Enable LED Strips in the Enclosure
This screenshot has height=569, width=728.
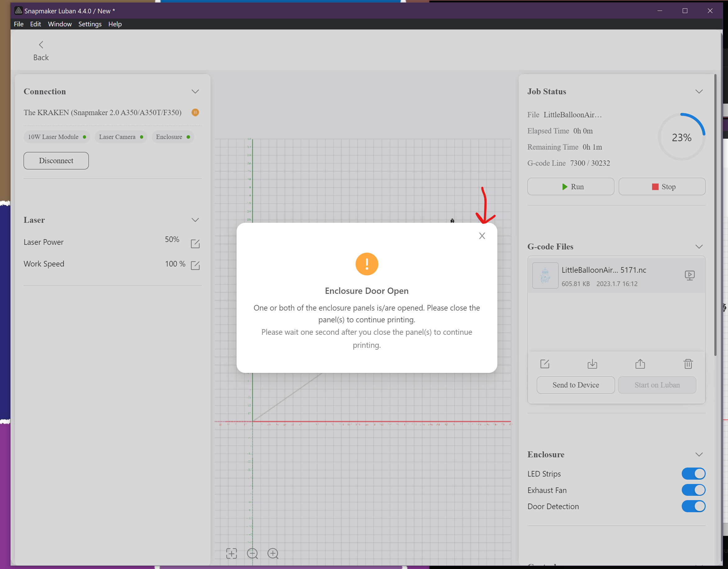coord(693,473)
